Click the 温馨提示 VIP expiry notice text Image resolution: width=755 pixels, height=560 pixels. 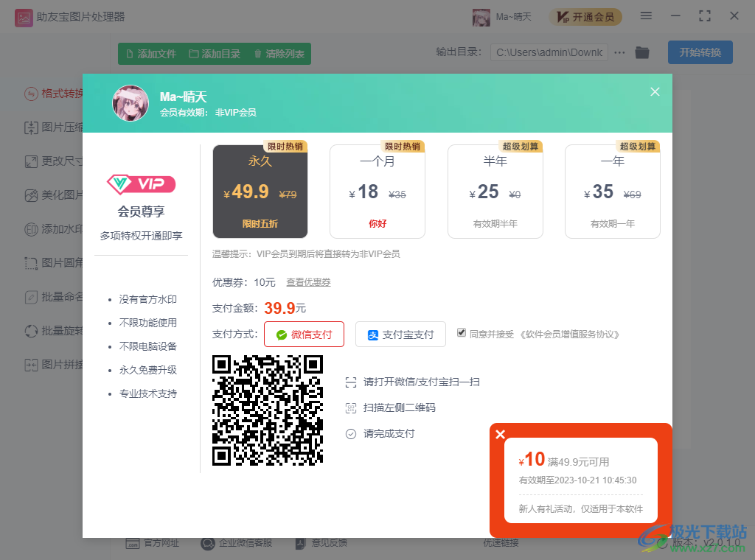pos(306,254)
